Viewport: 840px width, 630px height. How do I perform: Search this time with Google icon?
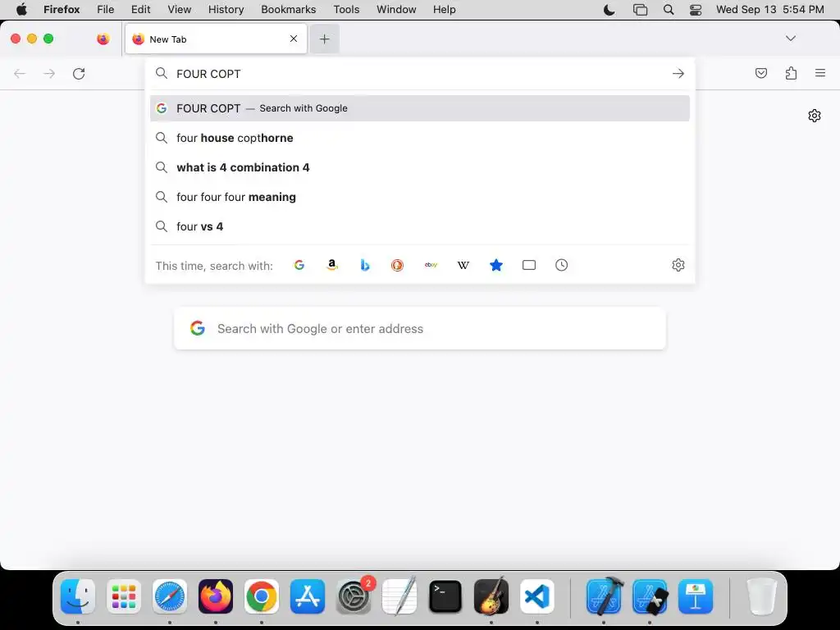(299, 265)
